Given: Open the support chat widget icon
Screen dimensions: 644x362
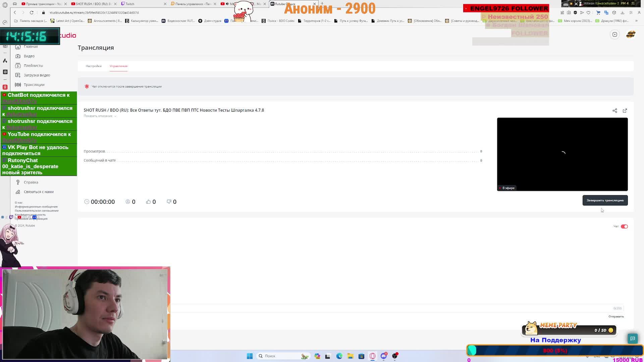Looking at the screenshot, I should [x=632, y=339].
